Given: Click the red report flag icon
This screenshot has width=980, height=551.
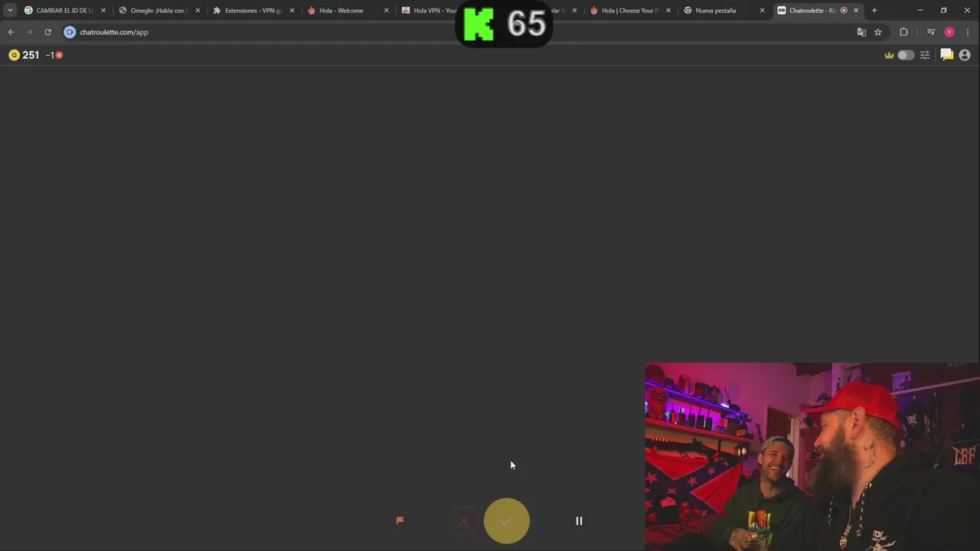Looking at the screenshot, I should (x=400, y=520).
